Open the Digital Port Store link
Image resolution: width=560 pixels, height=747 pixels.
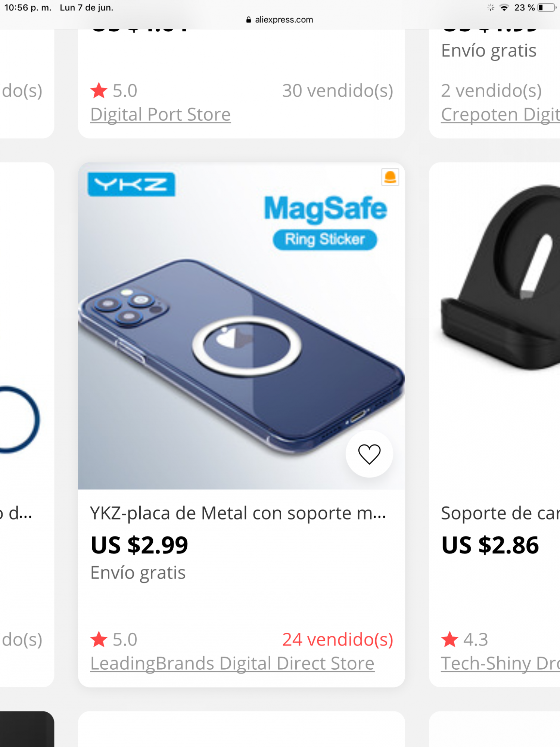click(161, 114)
